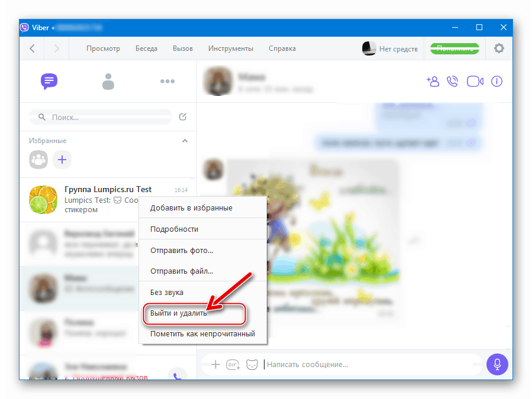Screen dimensions: 532x399
Task: Open chat info with the info icon
Action: coord(496,82)
